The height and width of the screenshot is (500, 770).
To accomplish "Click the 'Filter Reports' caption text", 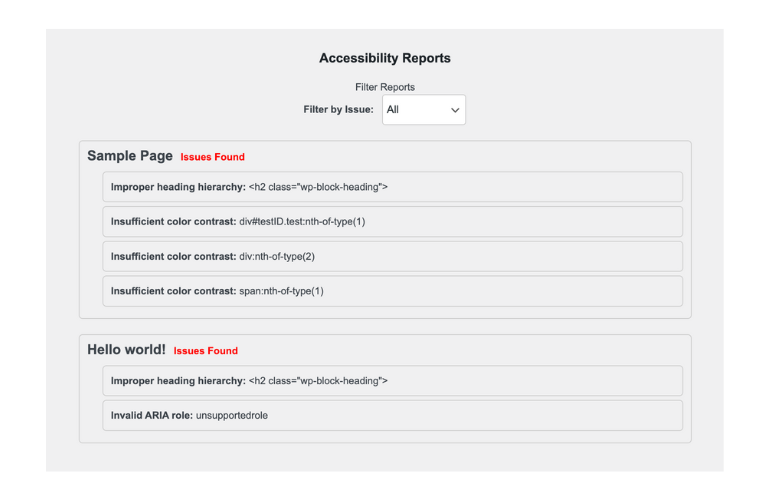I will (385, 87).
